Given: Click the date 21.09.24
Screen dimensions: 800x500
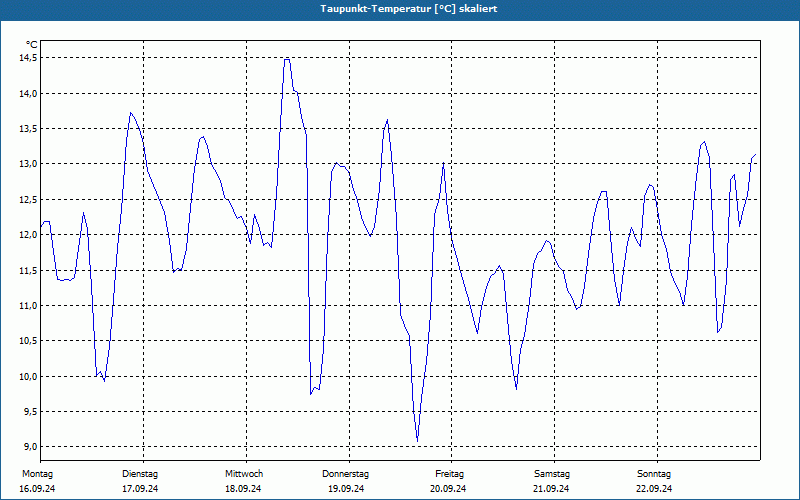Looking at the screenshot, I should point(551,489).
